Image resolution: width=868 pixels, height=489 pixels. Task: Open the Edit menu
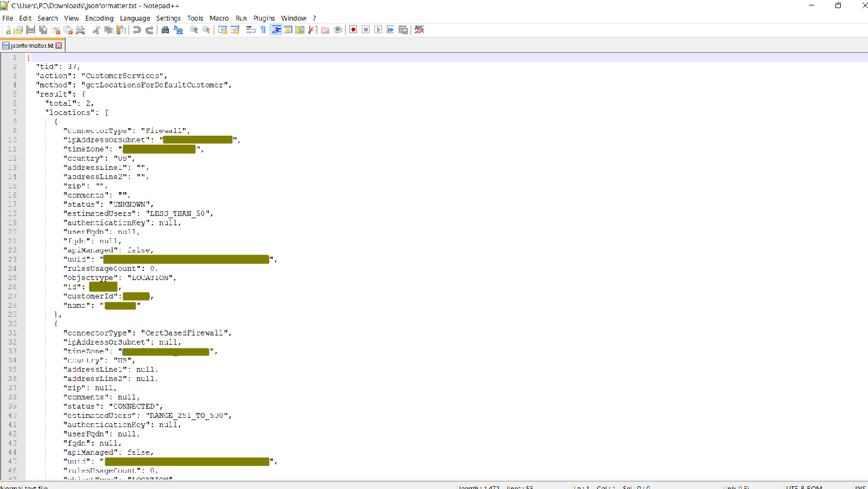coord(25,18)
